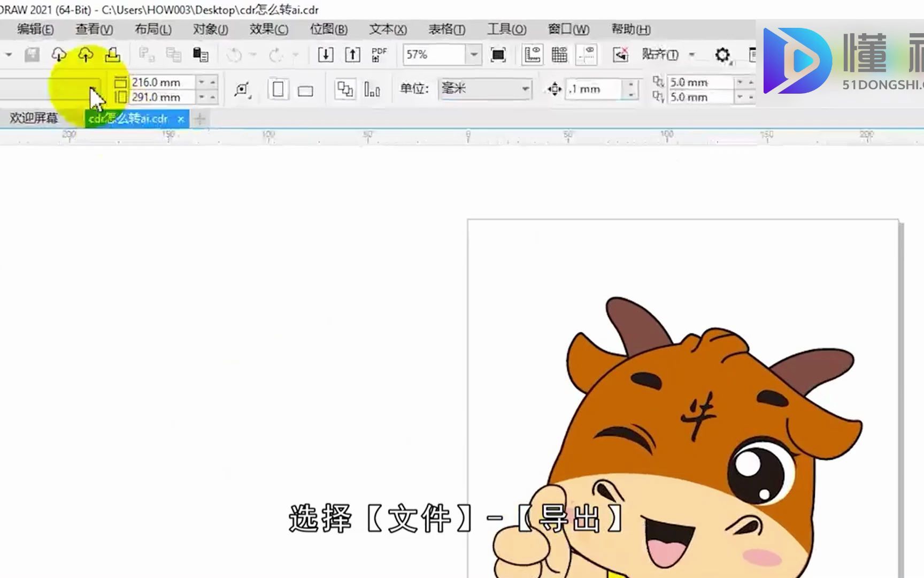Click the Full-screen preview icon
Viewport: 924px width, 578px height.
498,55
